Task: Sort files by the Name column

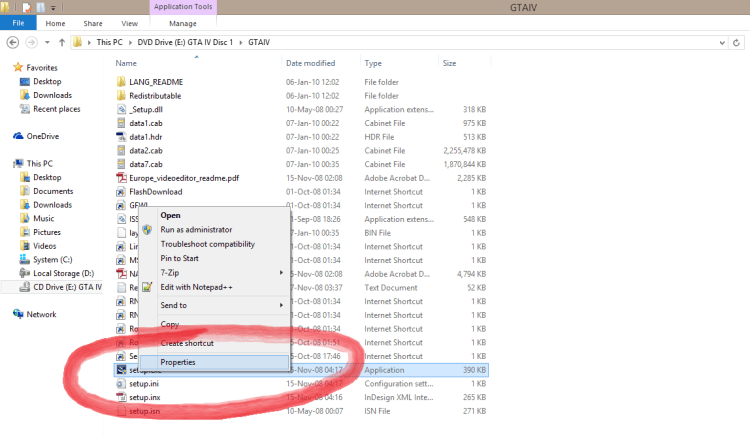Action: point(126,63)
